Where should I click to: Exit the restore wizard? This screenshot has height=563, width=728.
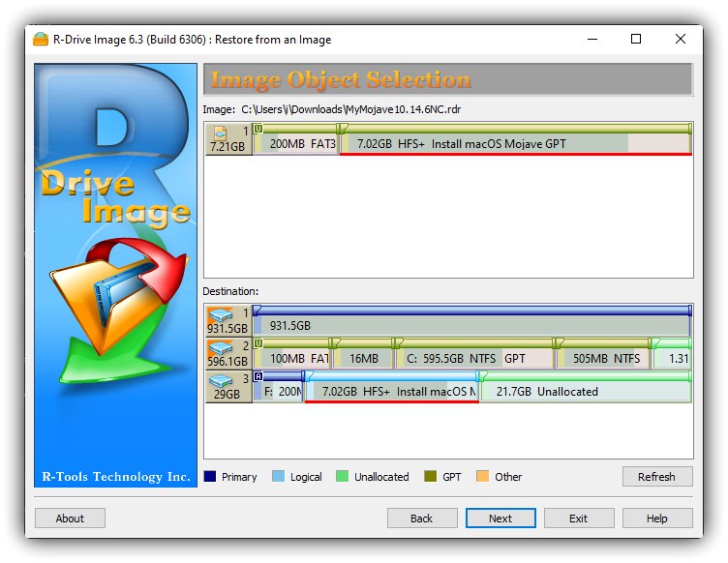tap(579, 518)
